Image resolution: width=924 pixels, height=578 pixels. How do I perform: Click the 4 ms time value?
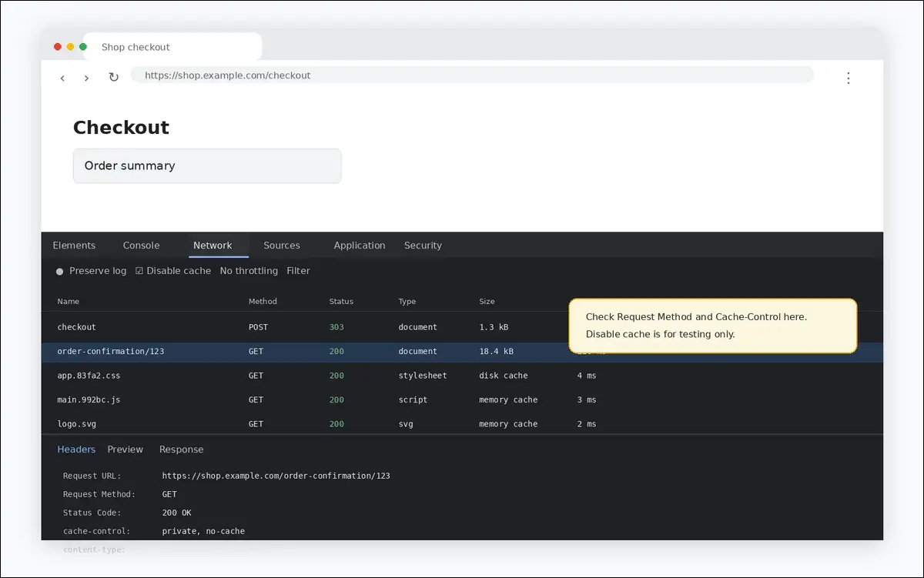tap(587, 376)
